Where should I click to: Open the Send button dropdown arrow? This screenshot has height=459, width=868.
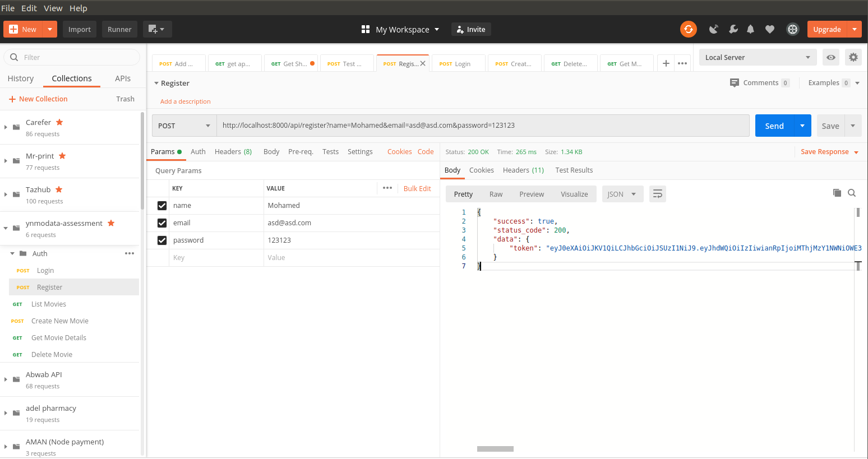(802, 126)
